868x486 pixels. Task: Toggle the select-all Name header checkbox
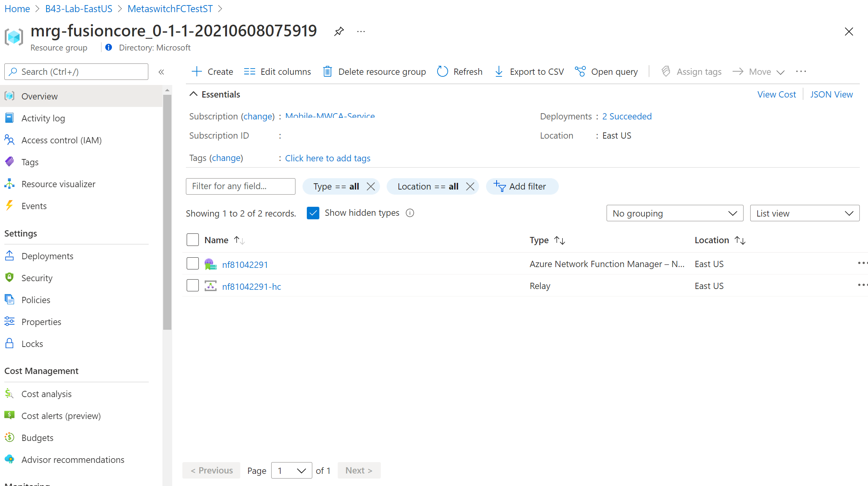(193, 240)
